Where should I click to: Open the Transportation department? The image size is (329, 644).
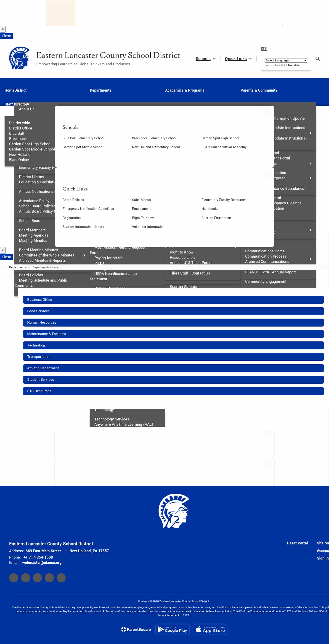click(173, 357)
